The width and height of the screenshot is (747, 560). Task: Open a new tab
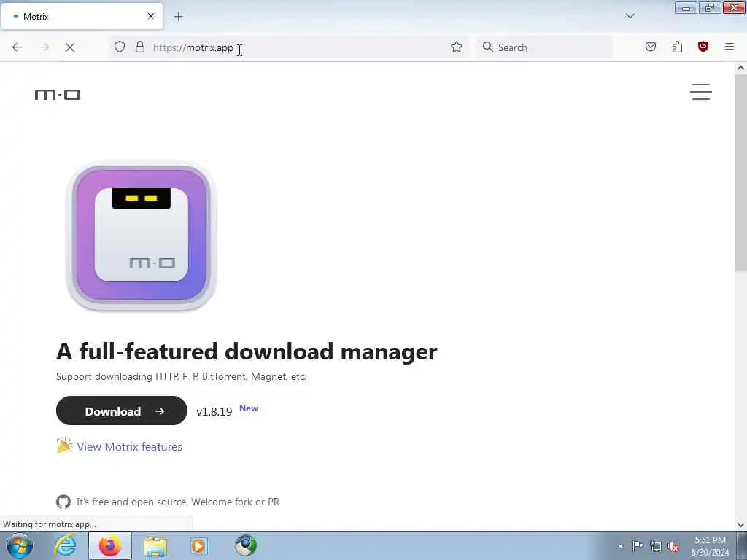click(x=179, y=17)
